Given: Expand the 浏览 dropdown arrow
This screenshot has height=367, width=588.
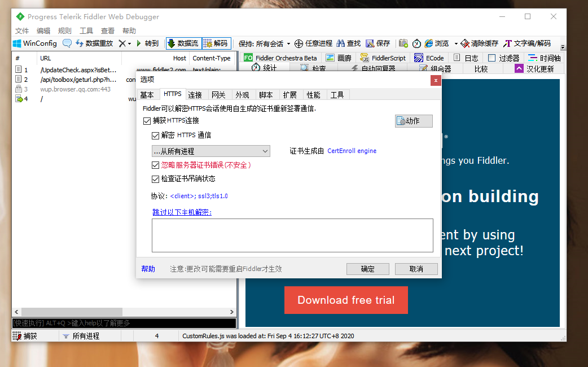Looking at the screenshot, I should tap(456, 43).
